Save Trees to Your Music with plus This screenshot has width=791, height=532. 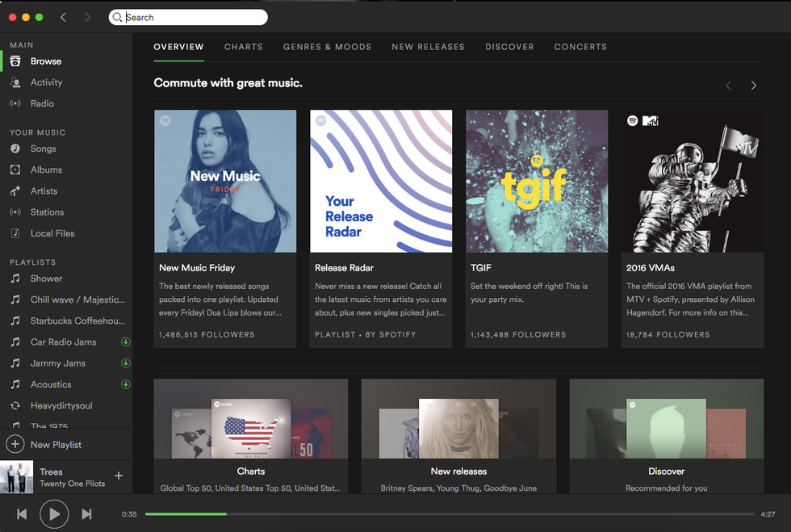tap(119, 476)
